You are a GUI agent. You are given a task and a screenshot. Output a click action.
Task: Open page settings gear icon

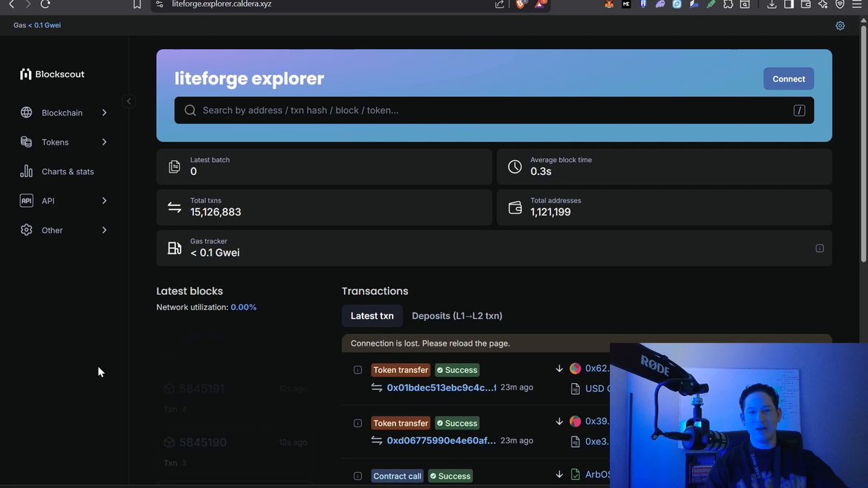(x=840, y=25)
